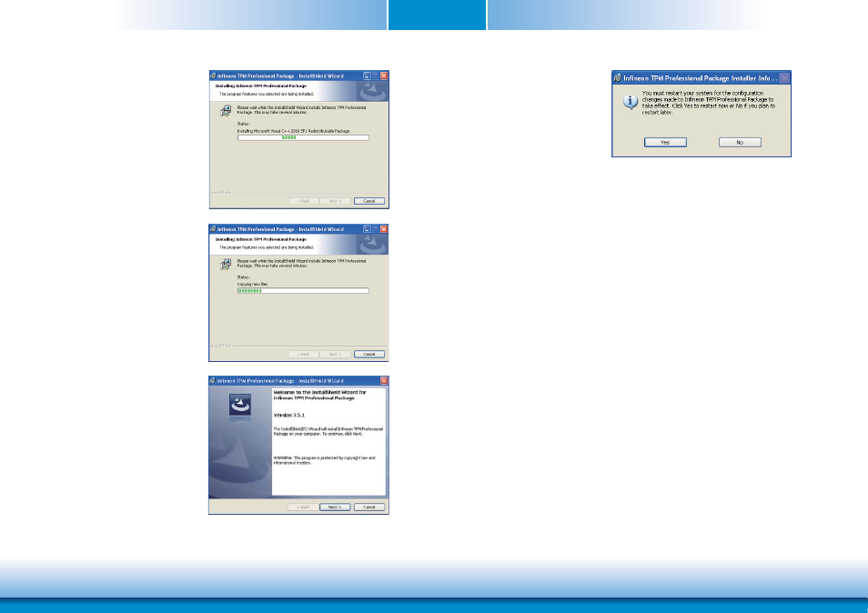Click banner logo in Visual C++ status dialog

tap(372, 91)
